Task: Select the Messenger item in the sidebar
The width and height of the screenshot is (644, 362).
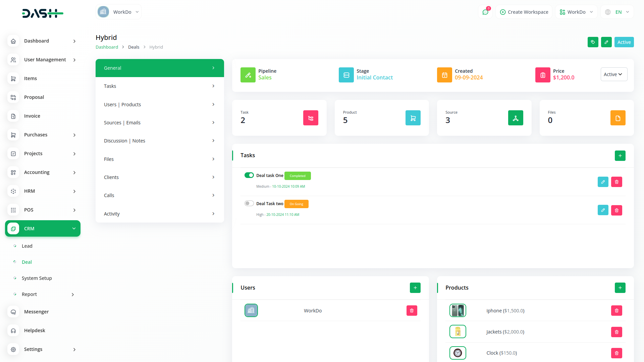Action: (36, 311)
